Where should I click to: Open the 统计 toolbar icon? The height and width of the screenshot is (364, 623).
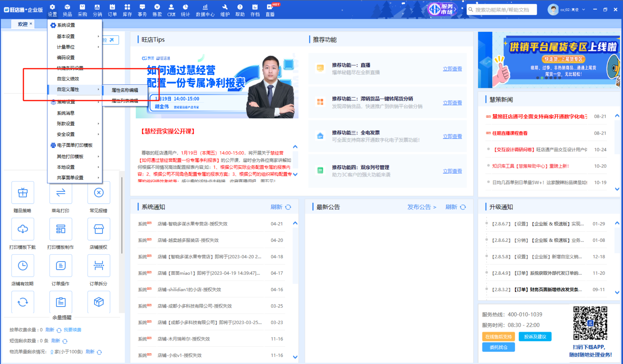(x=185, y=10)
